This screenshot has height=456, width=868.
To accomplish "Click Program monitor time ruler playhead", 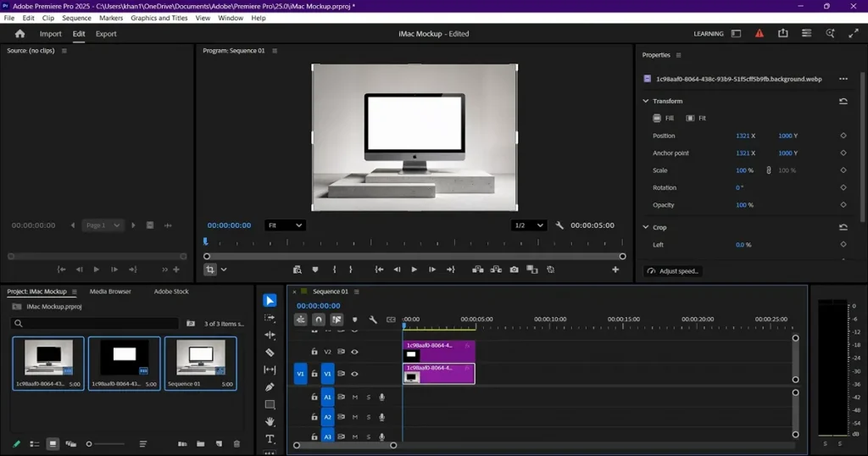I will (x=205, y=242).
